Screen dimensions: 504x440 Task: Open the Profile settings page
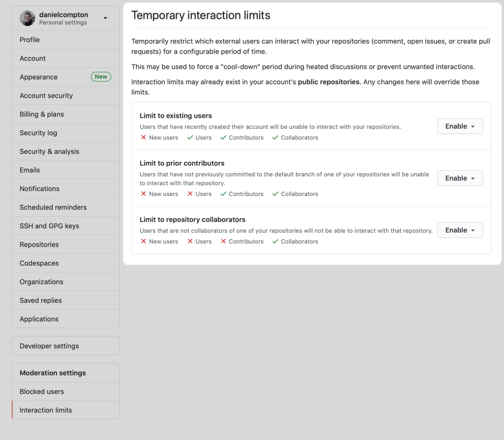[x=30, y=40]
